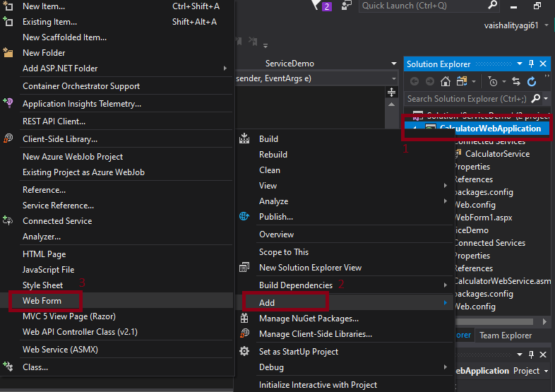Viewport: 555px width, 392px height.
Task: Expand the Analyze submenu
Action: [345, 201]
